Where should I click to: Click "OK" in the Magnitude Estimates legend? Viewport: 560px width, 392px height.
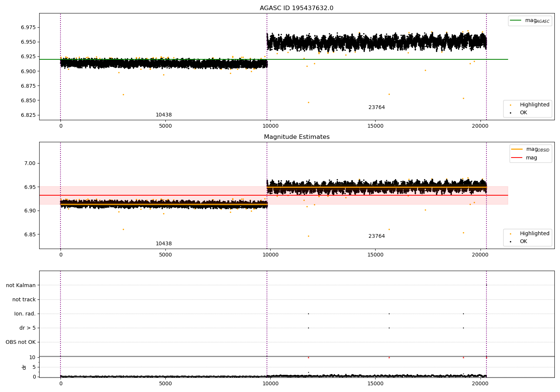tap(523, 242)
